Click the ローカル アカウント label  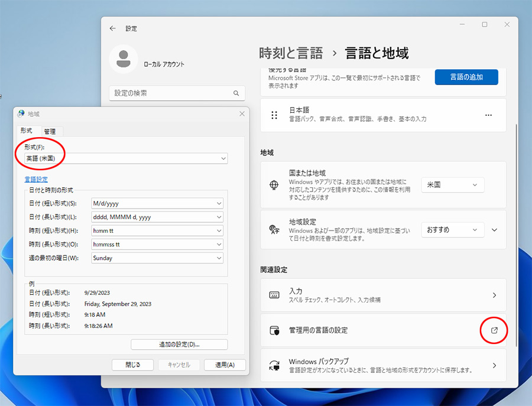pyautogui.click(x=164, y=64)
